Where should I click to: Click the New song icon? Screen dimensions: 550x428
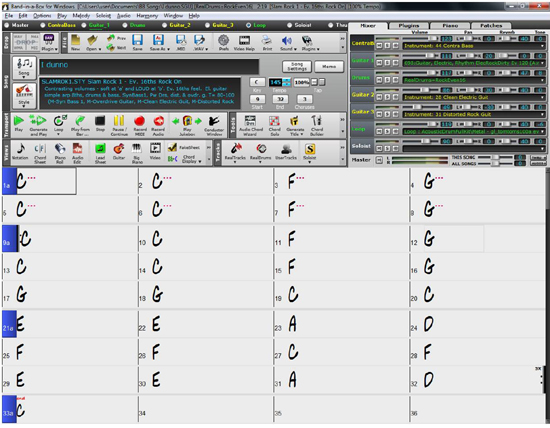tap(75, 42)
